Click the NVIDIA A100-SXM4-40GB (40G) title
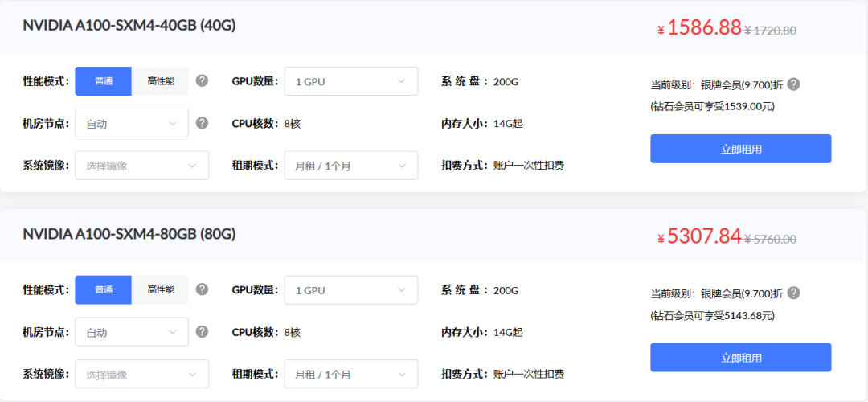Screen dimensions: 868x402 coord(129,26)
